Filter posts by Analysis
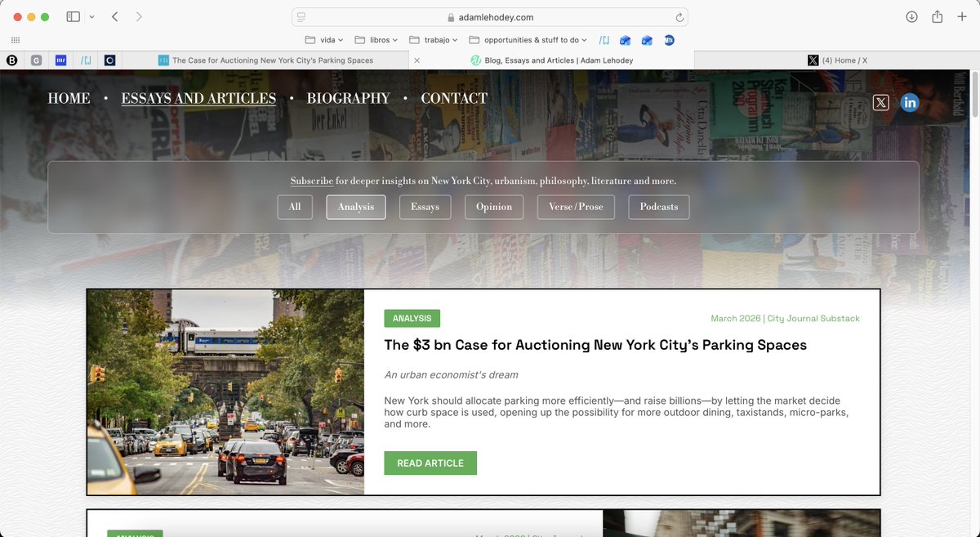The width and height of the screenshot is (980, 537). click(356, 207)
